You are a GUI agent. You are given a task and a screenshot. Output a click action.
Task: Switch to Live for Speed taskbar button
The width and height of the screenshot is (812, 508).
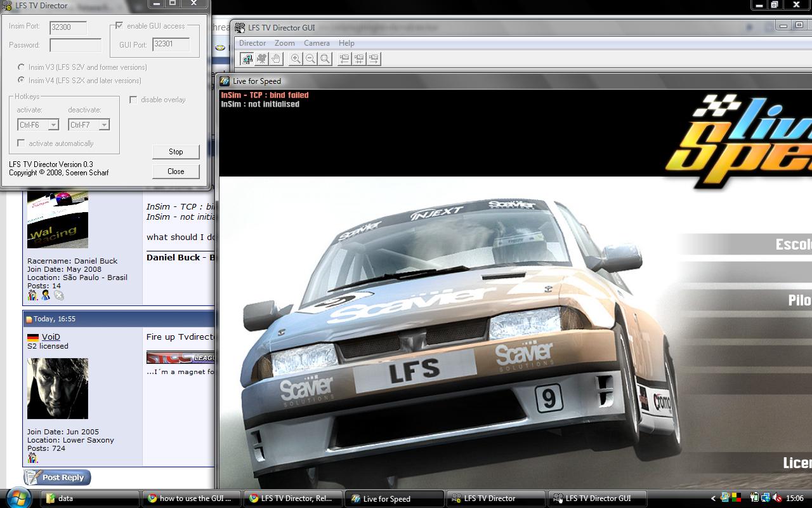[x=395, y=498]
